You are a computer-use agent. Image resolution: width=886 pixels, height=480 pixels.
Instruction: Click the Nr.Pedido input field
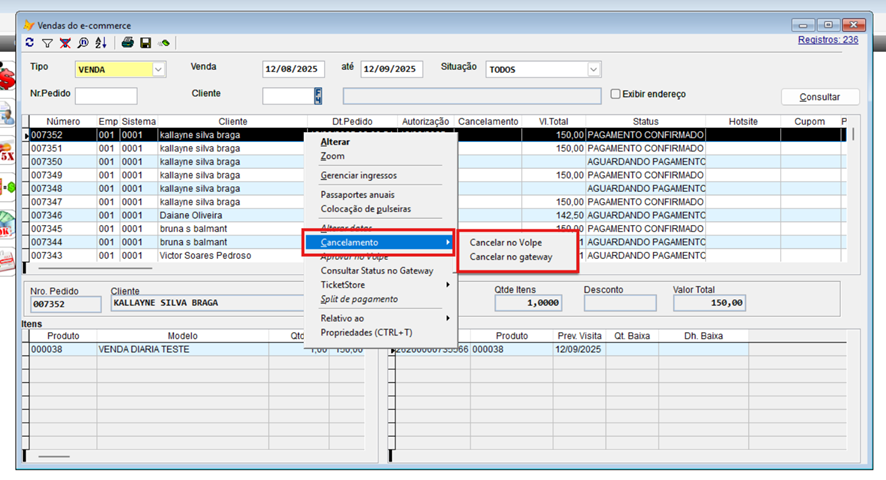click(106, 97)
